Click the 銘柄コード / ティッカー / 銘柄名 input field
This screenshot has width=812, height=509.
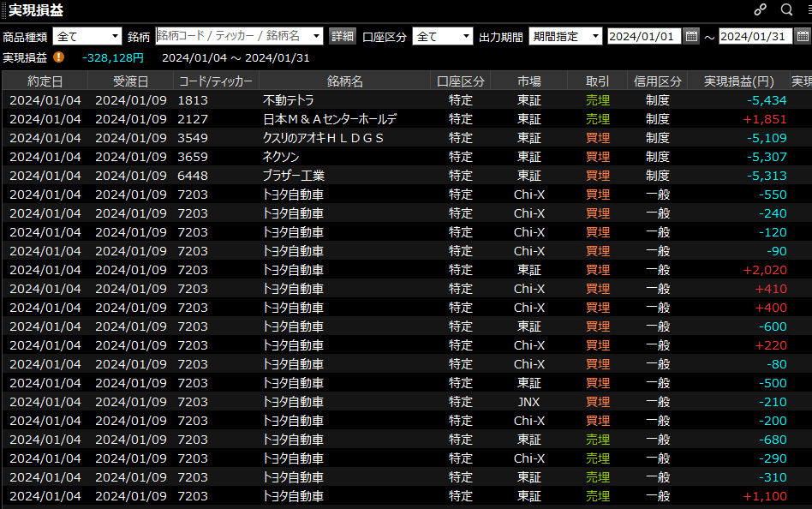(233, 36)
